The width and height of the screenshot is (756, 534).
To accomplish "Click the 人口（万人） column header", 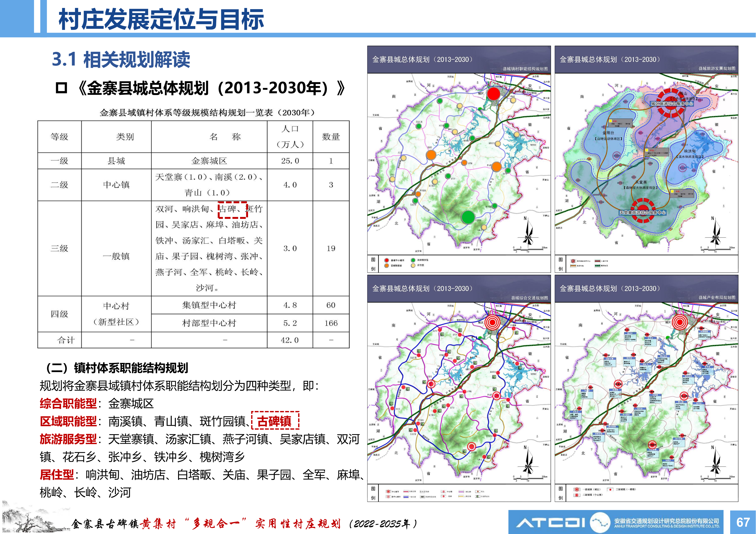I will click(290, 137).
